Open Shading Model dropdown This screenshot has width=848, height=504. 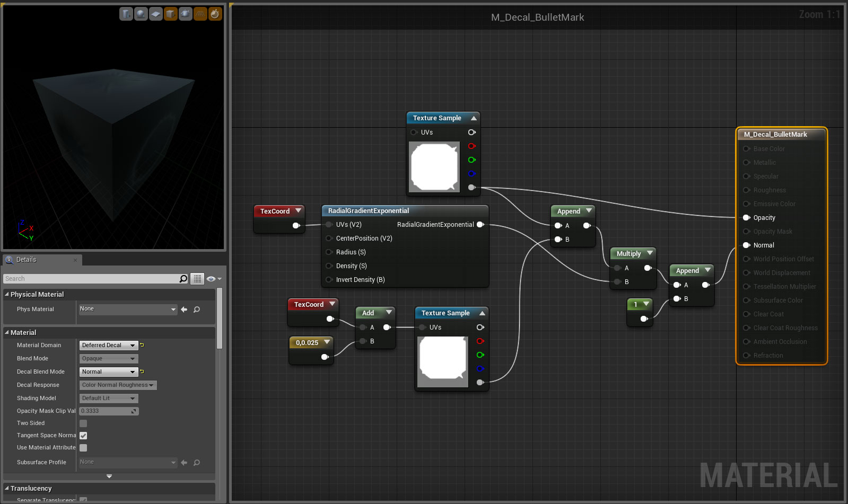coord(109,399)
